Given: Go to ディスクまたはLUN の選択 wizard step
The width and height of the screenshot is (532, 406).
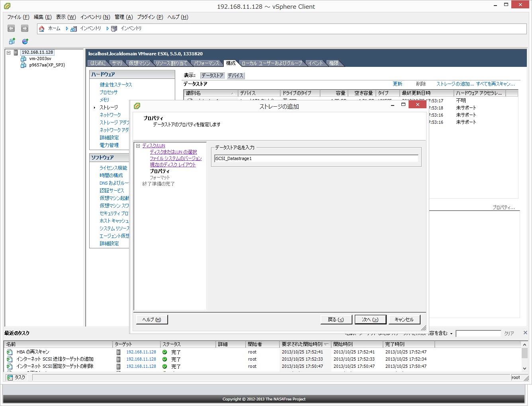Looking at the screenshot, I should point(173,152).
